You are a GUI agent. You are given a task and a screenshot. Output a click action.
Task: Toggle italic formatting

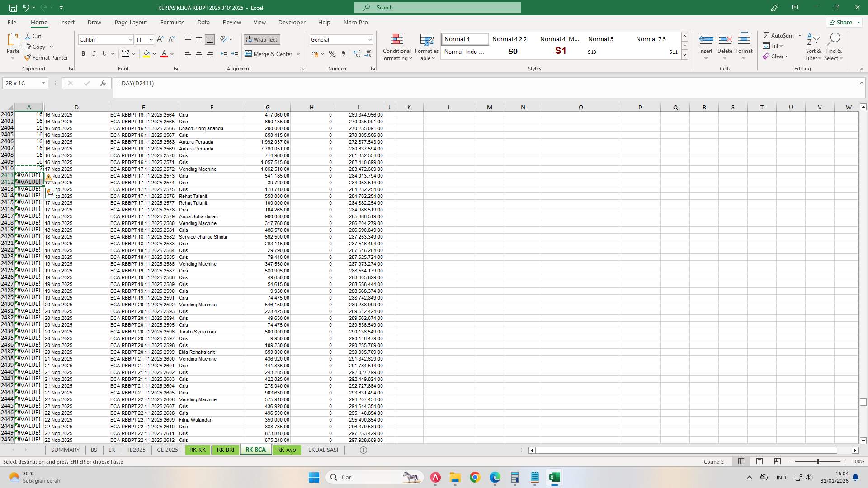(94, 53)
